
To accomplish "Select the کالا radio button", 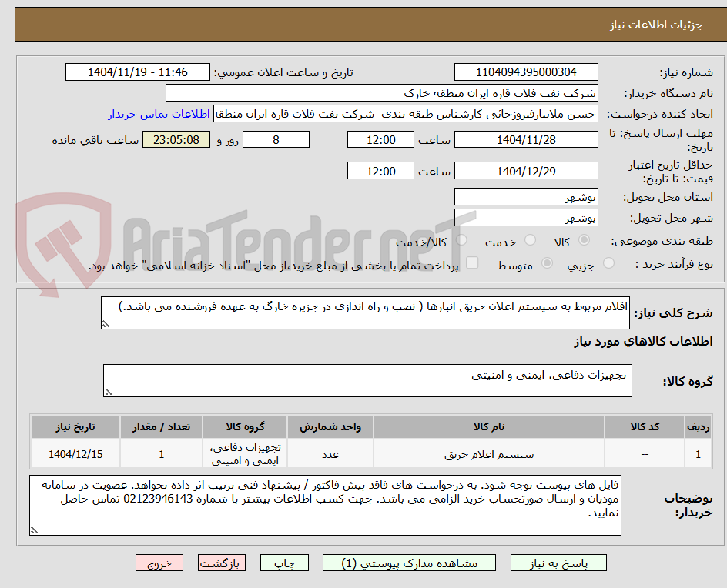I will coord(585,240).
